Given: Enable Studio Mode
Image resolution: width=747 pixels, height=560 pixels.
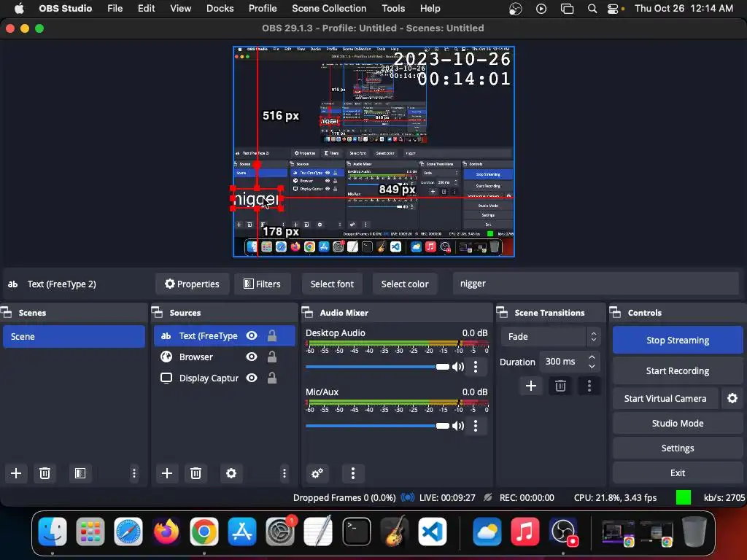Looking at the screenshot, I should pos(678,423).
